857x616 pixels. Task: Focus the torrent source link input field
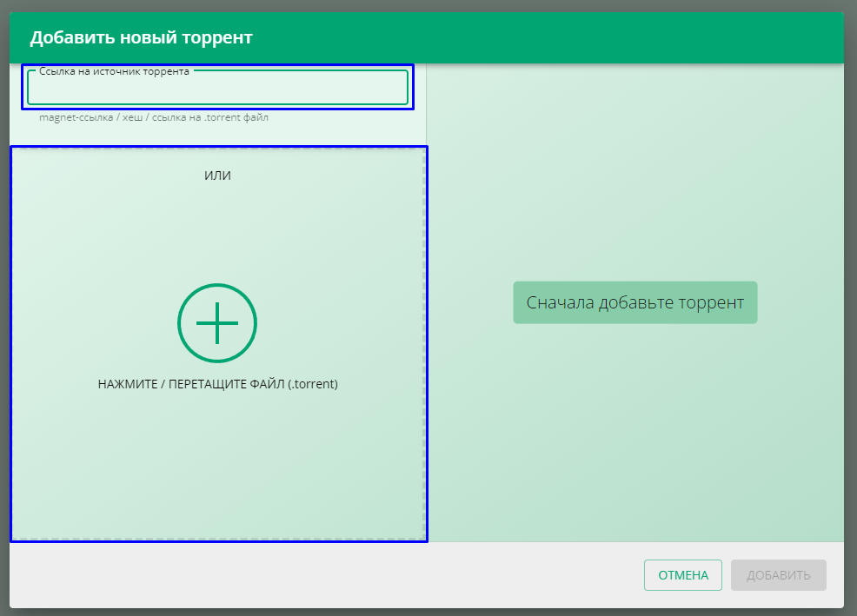217,89
